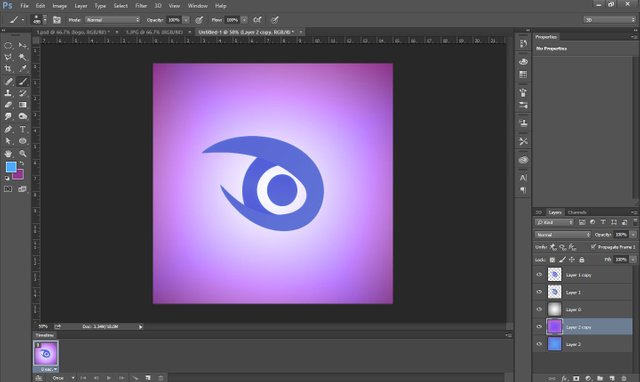Select the Eyedropper tool
The height and width of the screenshot is (382, 640).
pos(22,69)
